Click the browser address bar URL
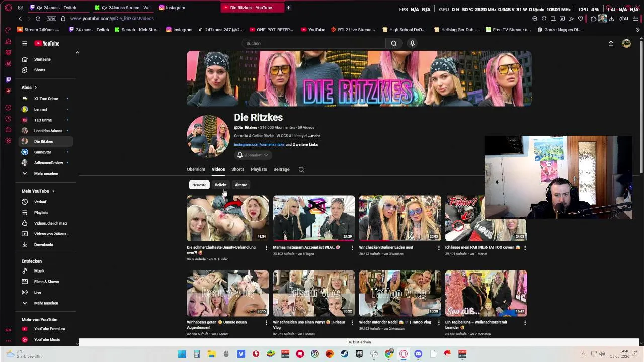This screenshot has height=362, width=644. 112,19
